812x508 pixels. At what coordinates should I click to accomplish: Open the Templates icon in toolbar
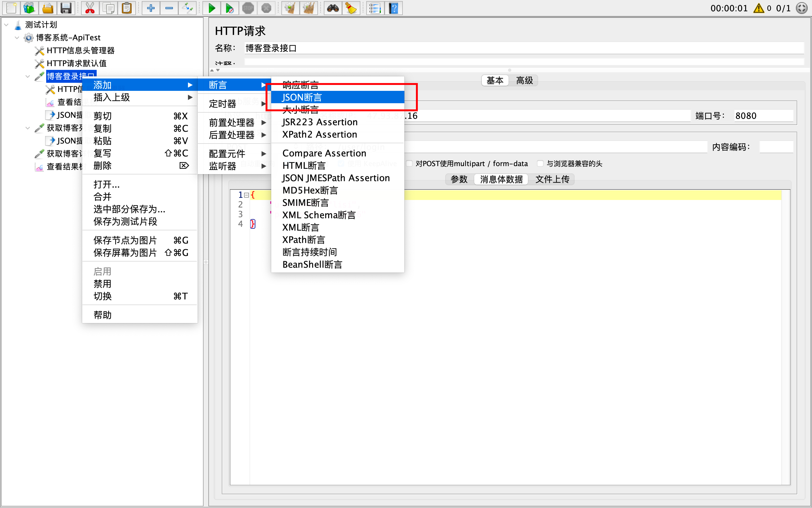(29, 8)
